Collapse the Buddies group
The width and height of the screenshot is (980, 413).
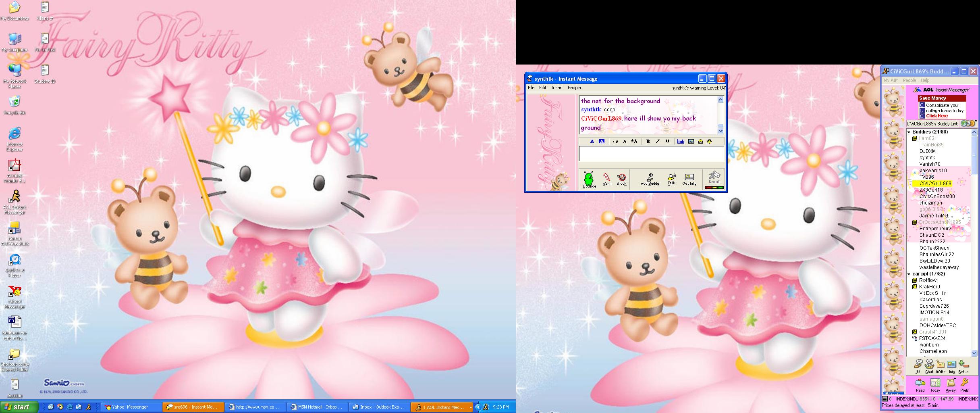[x=909, y=132]
